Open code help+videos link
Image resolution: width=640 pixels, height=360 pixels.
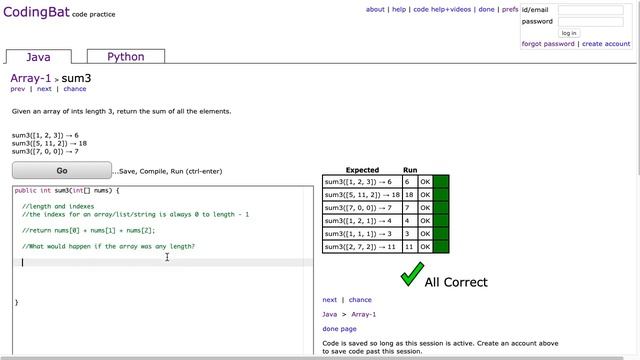pos(442,9)
